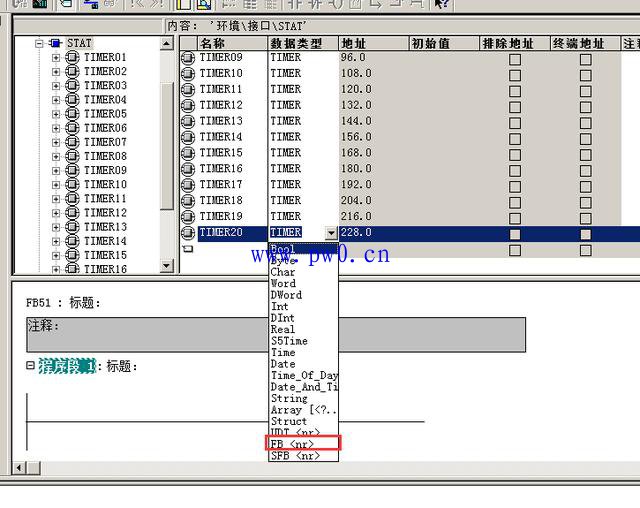Tick the 终端地址 checkbox for TIMER09
This screenshot has width=640, height=508.
[586, 60]
